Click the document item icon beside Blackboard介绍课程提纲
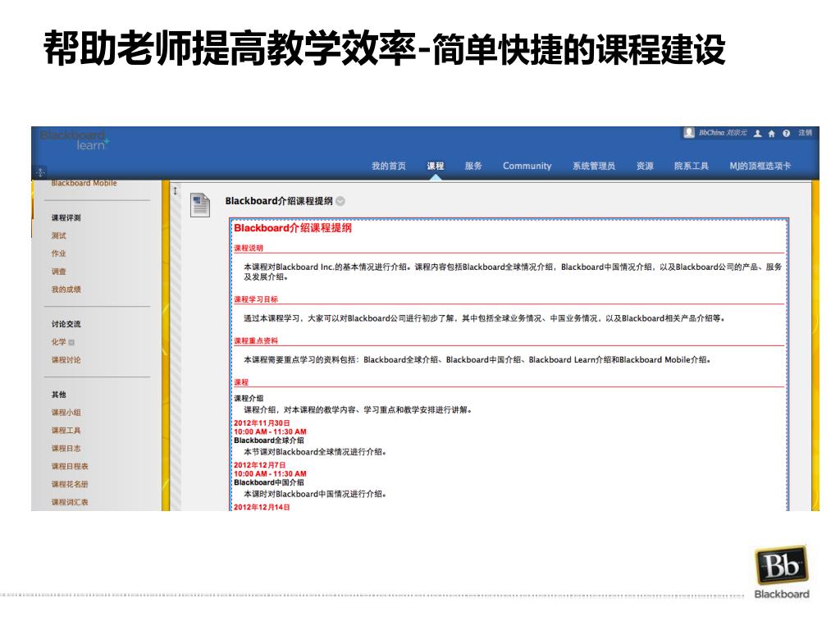This screenshot has height=630, width=840. click(200, 205)
